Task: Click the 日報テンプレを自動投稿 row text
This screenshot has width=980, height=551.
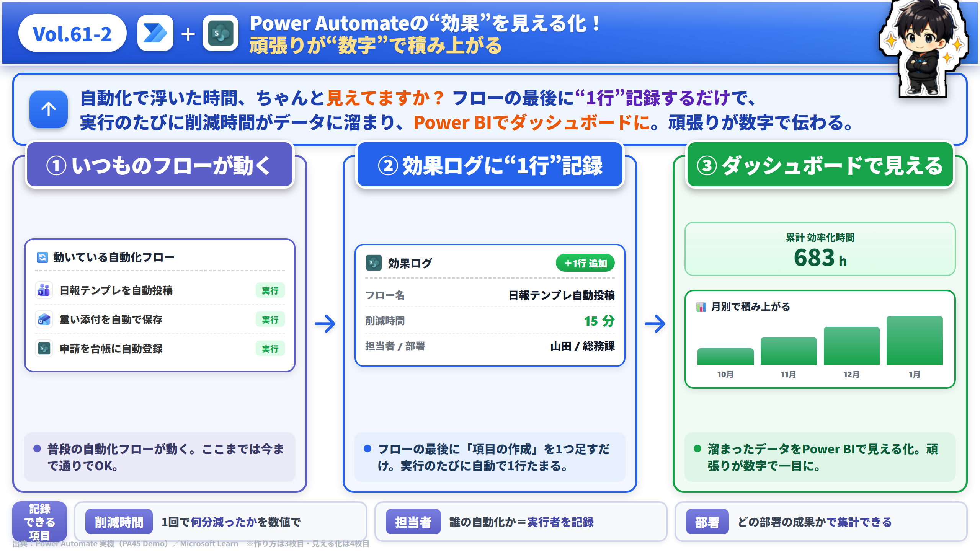Action: point(116,290)
